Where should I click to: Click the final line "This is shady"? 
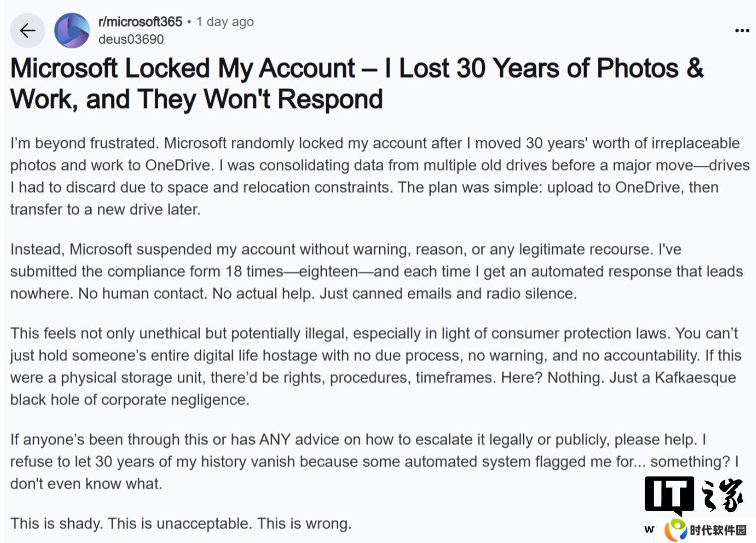click(x=181, y=524)
